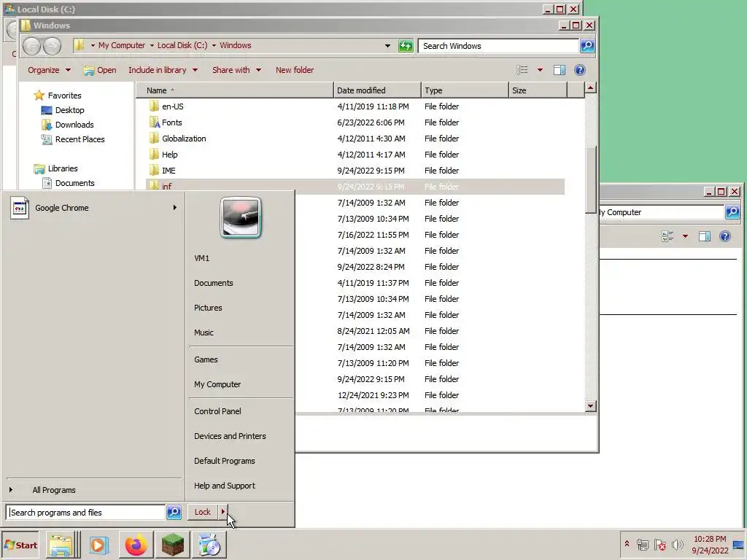Open Minecraft grass block taskbar icon
747x560 pixels.
[x=172, y=545]
